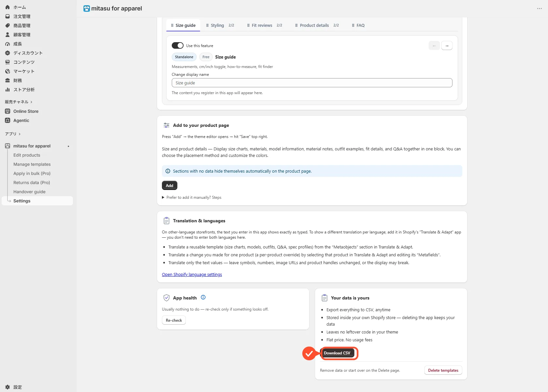Viewport: 548px width, 392px height.
Task: Click the discount badge icon (ディスカウント)
Action: pos(8,53)
